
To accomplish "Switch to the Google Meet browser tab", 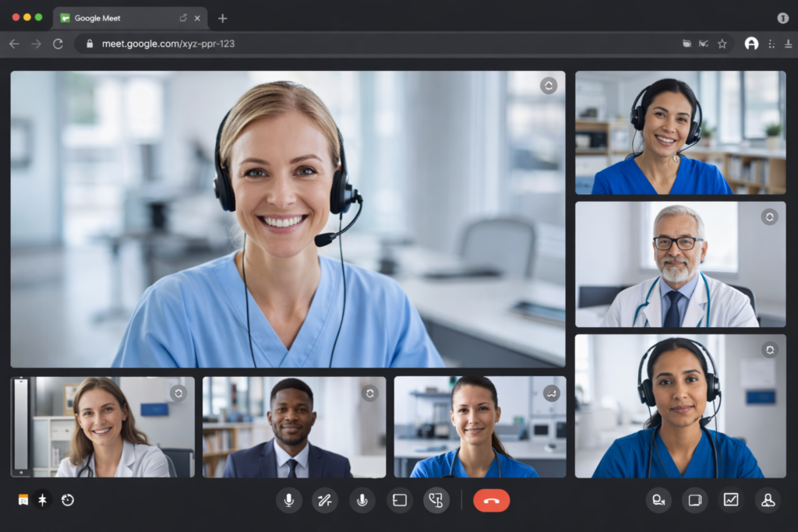I will [x=117, y=18].
